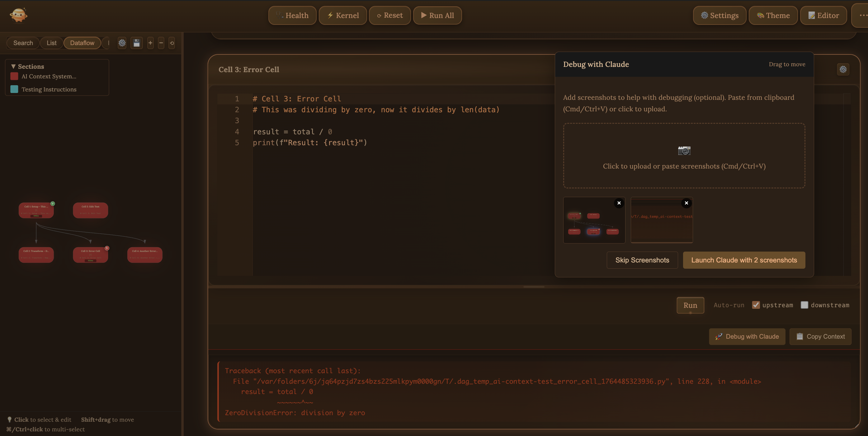The width and height of the screenshot is (868, 436).
Task: Switch to the Dataflow tab
Action: point(82,43)
